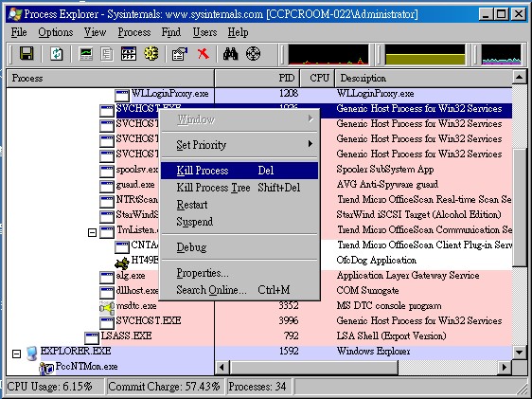The image size is (532, 399).
Task: Open the Help menu
Action: click(239, 32)
